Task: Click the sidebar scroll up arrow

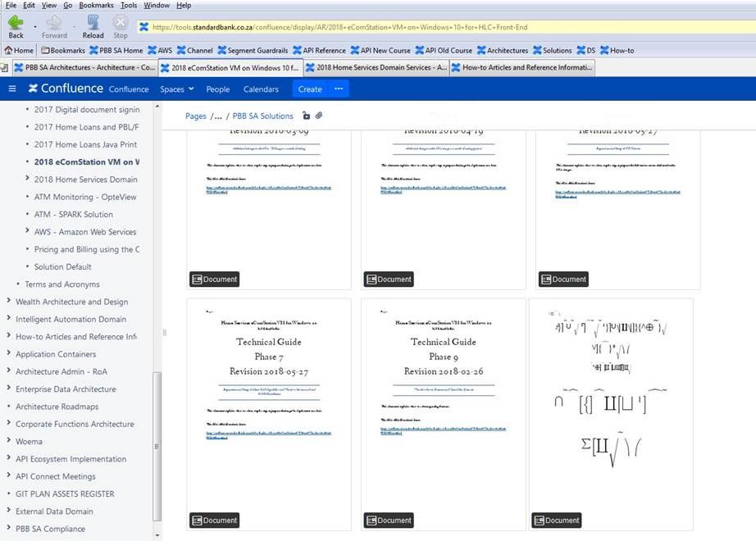Action: coord(157,106)
